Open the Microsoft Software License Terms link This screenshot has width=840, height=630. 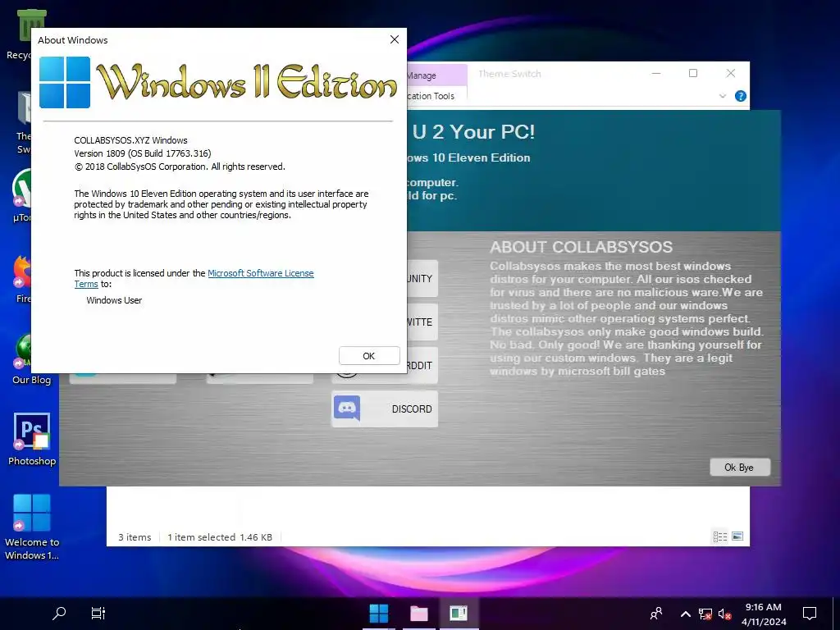(x=260, y=273)
